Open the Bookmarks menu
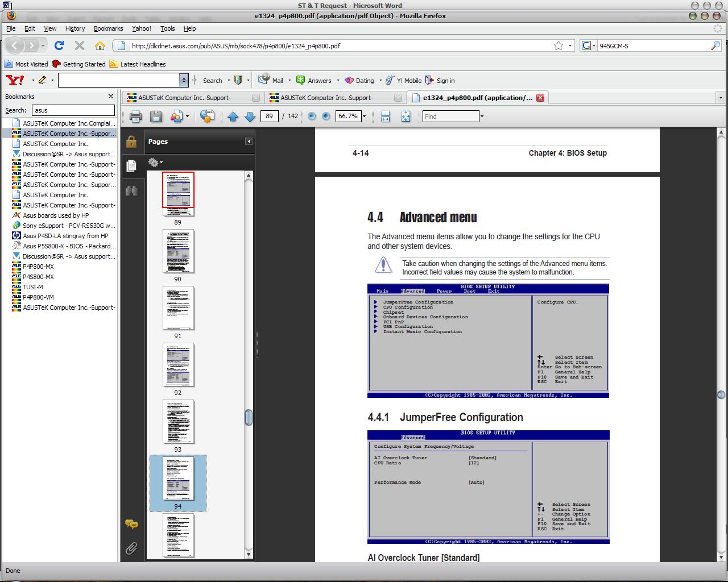Viewport: 728px width, 582px height. 108,28
